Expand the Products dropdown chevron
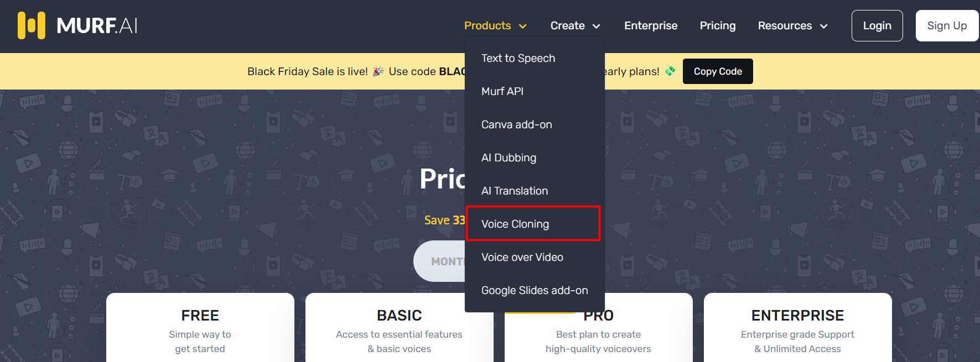Screen dimensions: 980x362 pos(522,26)
